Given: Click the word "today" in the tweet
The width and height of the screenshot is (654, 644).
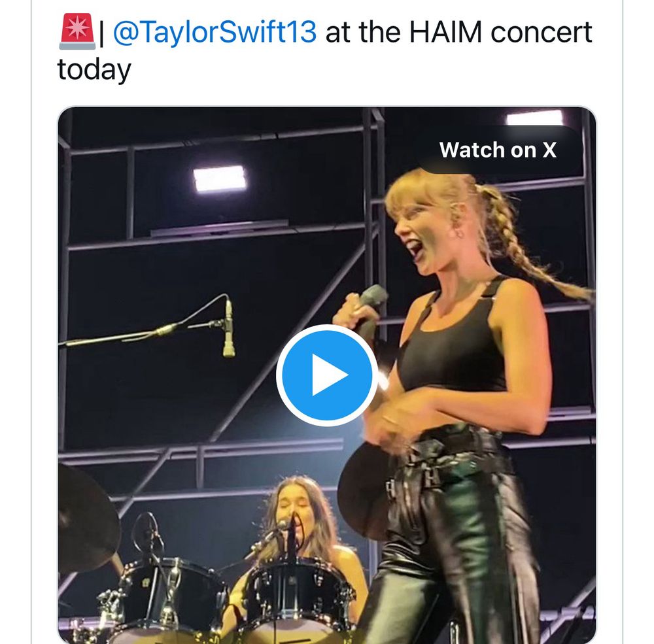Looking at the screenshot, I should point(94,70).
